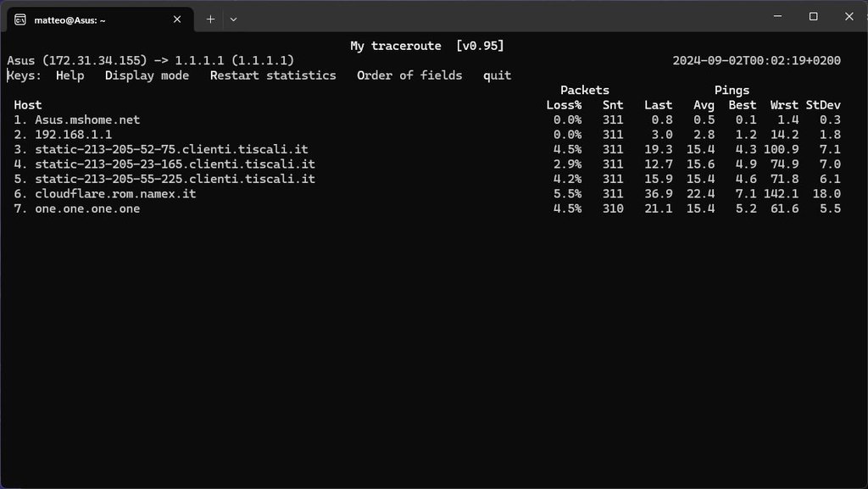This screenshot has height=489, width=868.
Task: Click the quit option
Action: coord(497,75)
